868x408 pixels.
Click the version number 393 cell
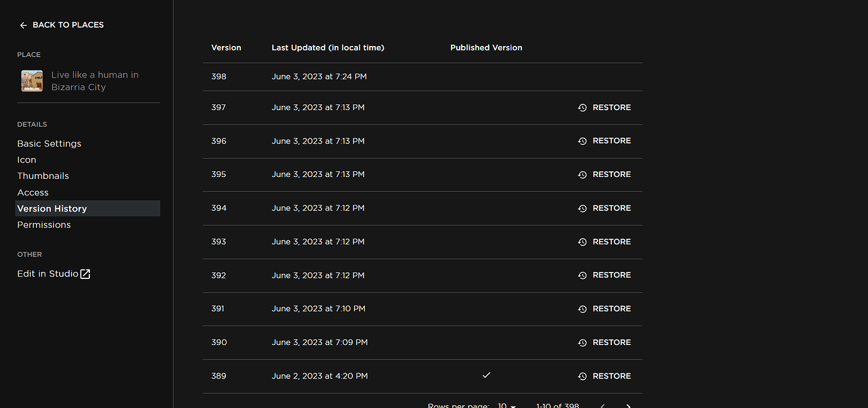point(219,242)
